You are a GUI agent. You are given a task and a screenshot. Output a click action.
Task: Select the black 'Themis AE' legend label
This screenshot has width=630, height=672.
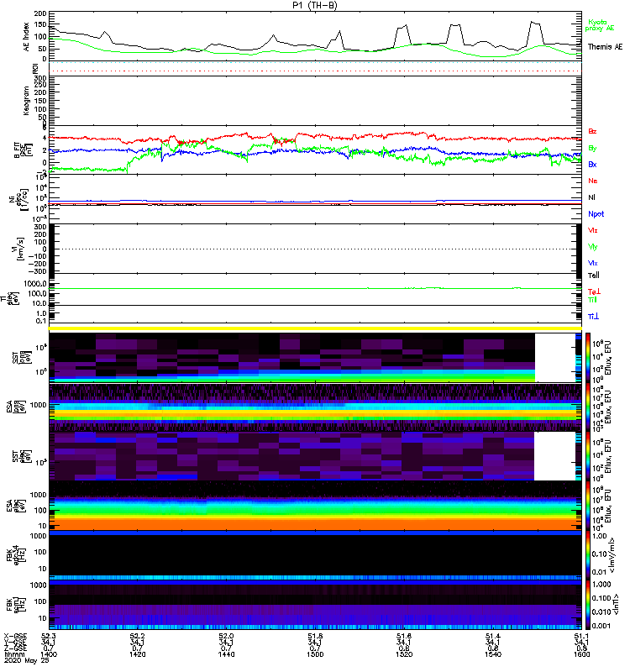pyautogui.click(x=605, y=47)
